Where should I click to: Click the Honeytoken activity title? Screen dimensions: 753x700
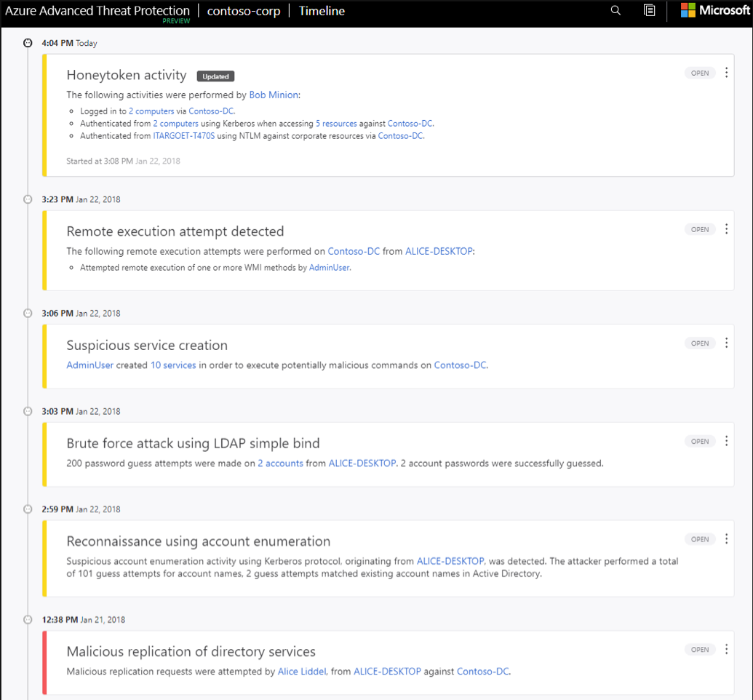click(x=127, y=75)
